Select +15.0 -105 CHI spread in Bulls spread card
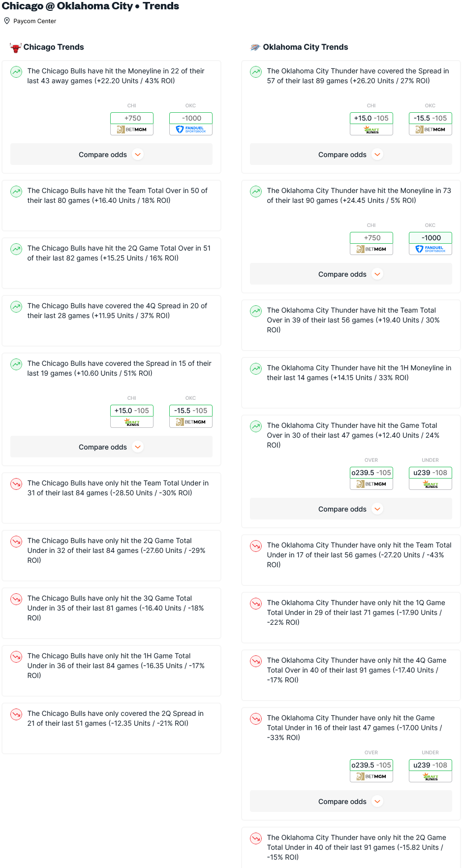 point(132,411)
